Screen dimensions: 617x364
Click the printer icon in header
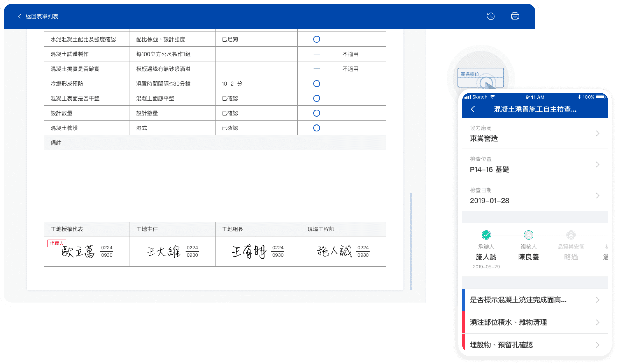[515, 17]
